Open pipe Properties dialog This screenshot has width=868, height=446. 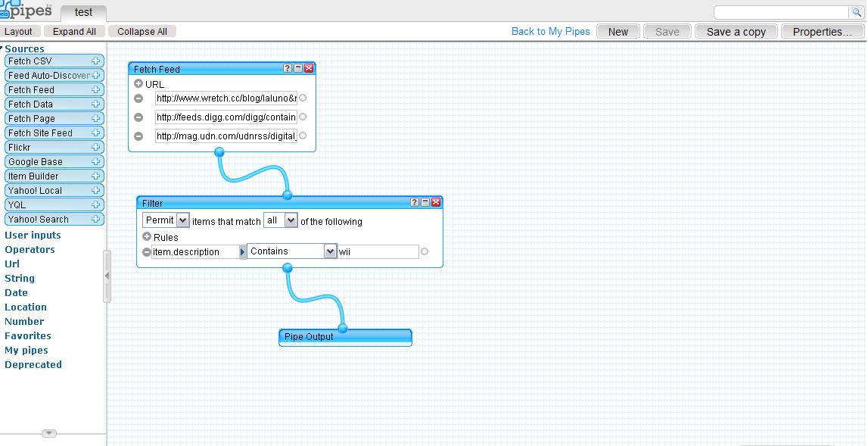click(823, 32)
